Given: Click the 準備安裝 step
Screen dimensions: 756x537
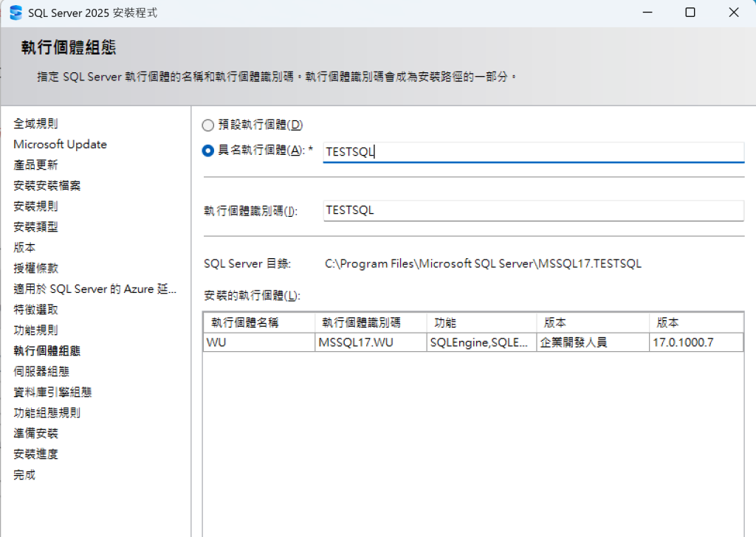Looking at the screenshot, I should pos(35,434).
